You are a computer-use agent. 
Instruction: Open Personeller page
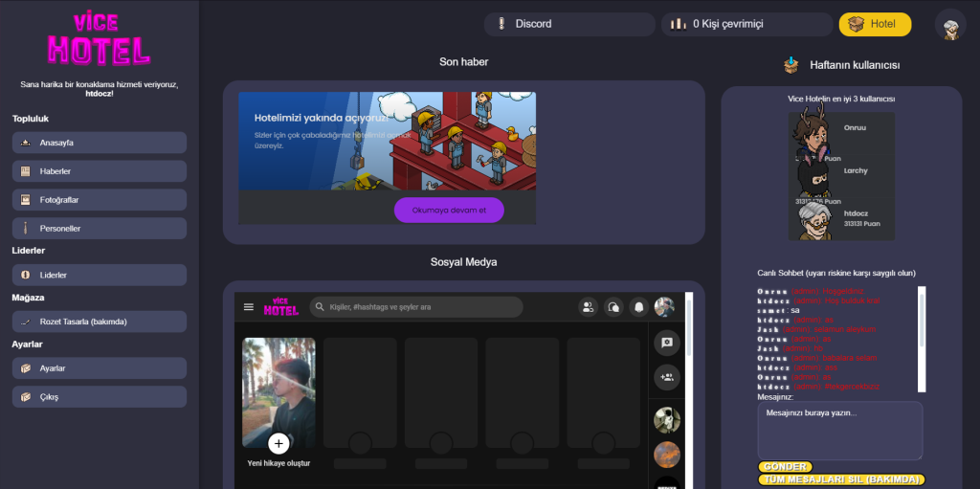coord(100,229)
